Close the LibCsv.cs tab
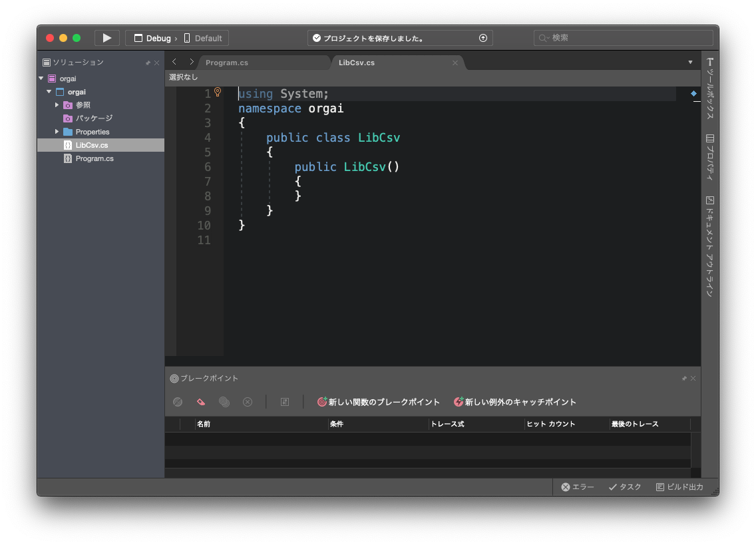This screenshot has height=545, width=756. click(455, 63)
